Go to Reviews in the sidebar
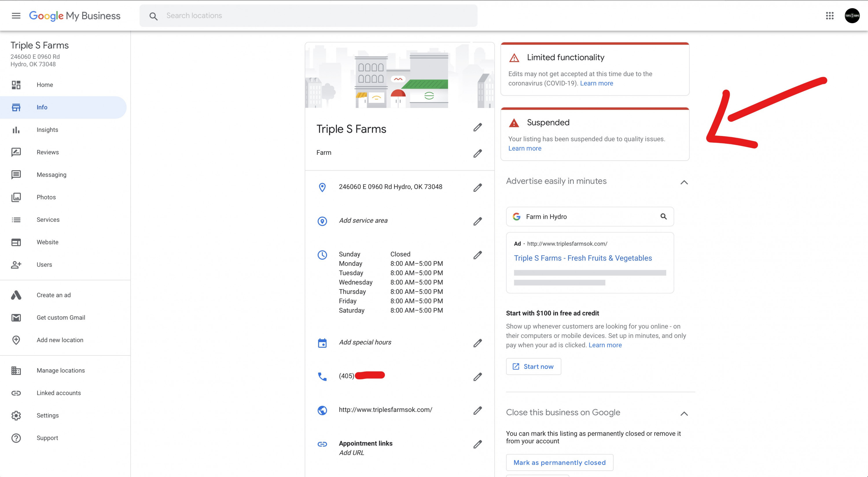The image size is (868, 477). [47, 152]
